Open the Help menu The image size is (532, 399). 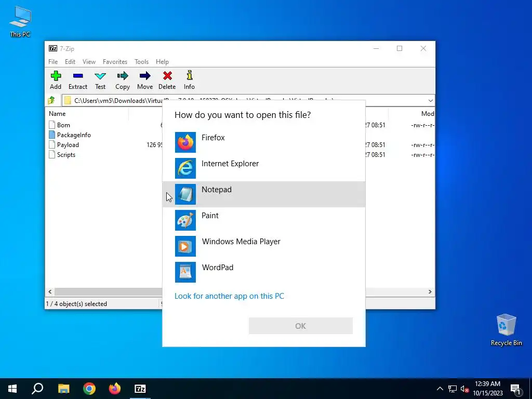pos(162,62)
